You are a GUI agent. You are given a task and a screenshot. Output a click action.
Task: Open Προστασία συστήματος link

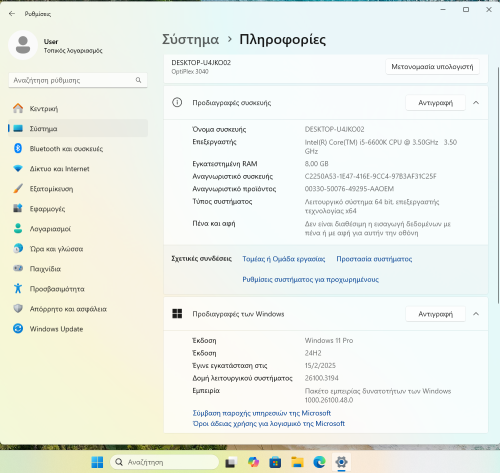[x=374, y=259]
